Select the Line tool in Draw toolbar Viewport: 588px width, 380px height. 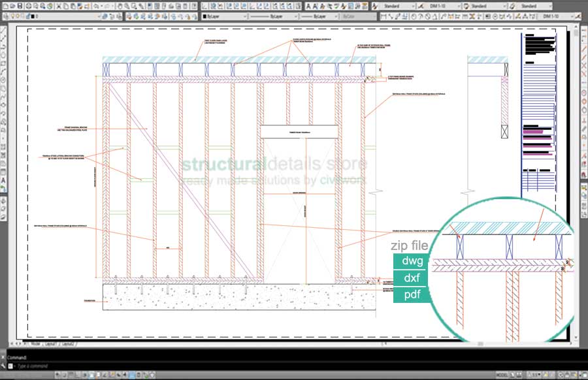click(x=4, y=29)
